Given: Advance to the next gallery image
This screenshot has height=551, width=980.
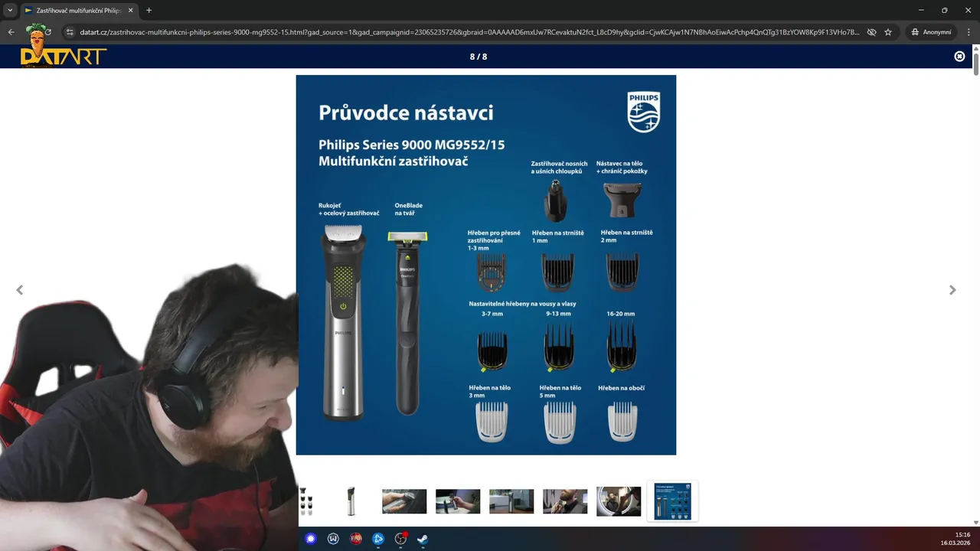Looking at the screenshot, I should click(x=952, y=290).
